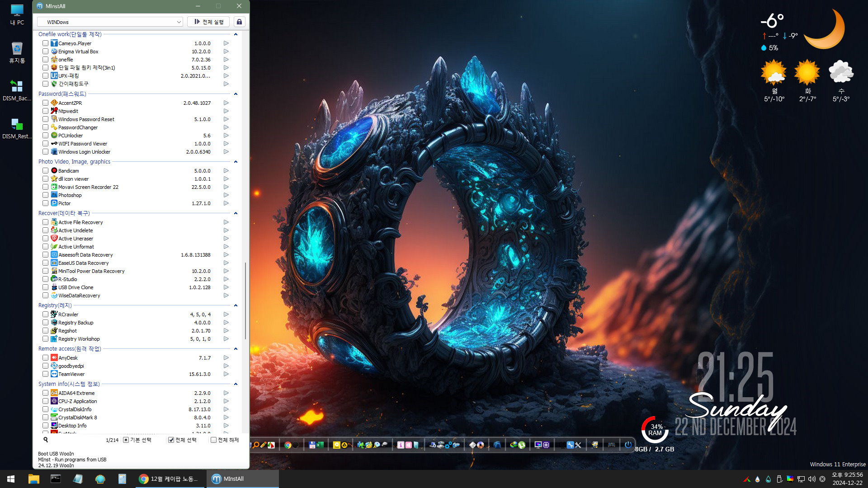Open the Windows Start menu
The height and width of the screenshot is (488, 868).
point(11,479)
